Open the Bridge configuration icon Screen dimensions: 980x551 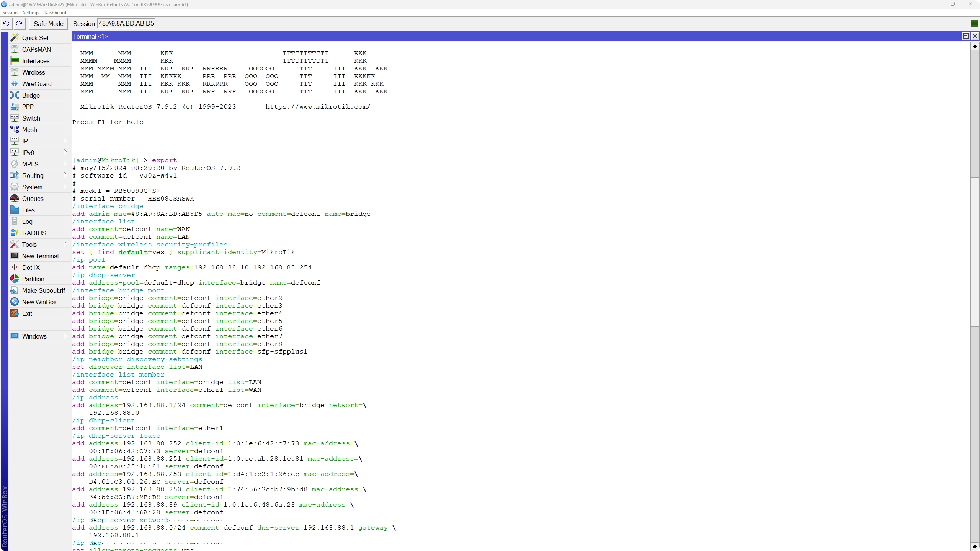tap(15, 95)
